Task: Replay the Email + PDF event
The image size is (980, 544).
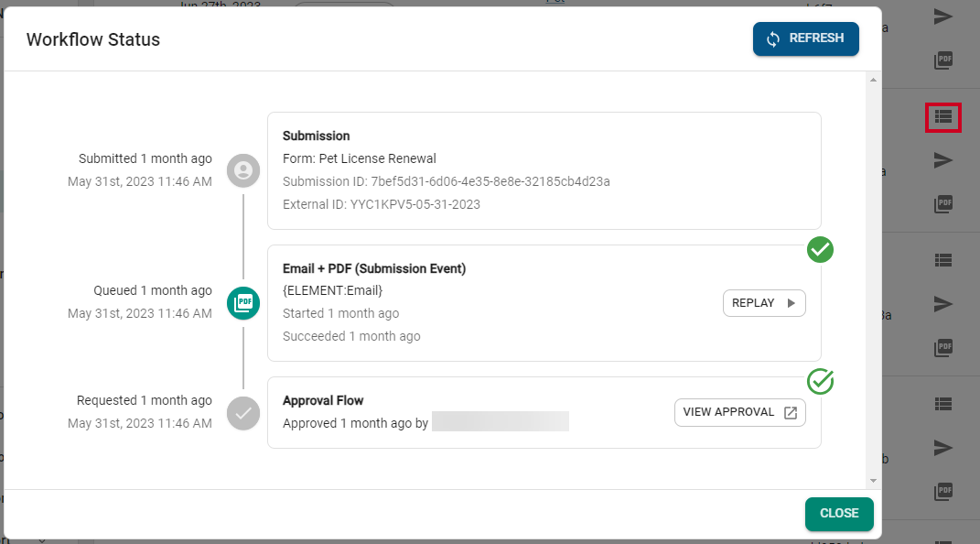Action: point(764,303)
